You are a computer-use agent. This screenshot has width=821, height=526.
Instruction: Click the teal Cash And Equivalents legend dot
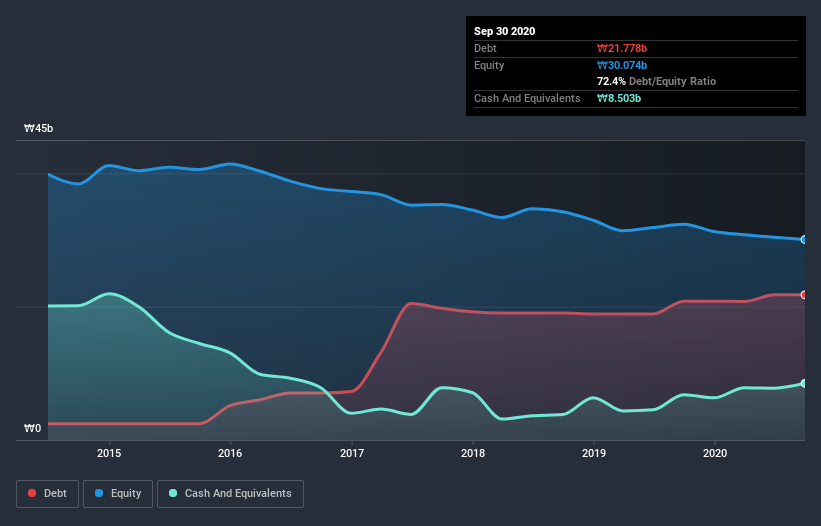pyautogui.click(x=173, y=493)
